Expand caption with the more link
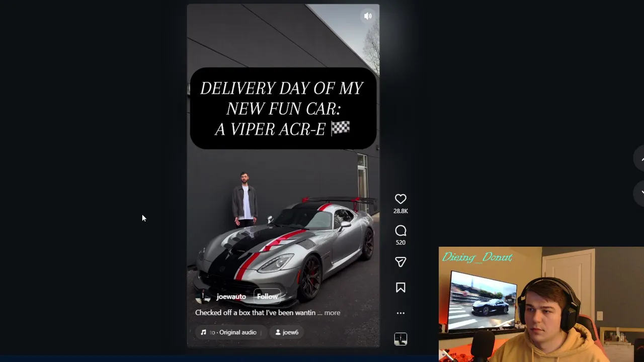Image resolution: width=644 pixels, height=362 pixels. 332,313
